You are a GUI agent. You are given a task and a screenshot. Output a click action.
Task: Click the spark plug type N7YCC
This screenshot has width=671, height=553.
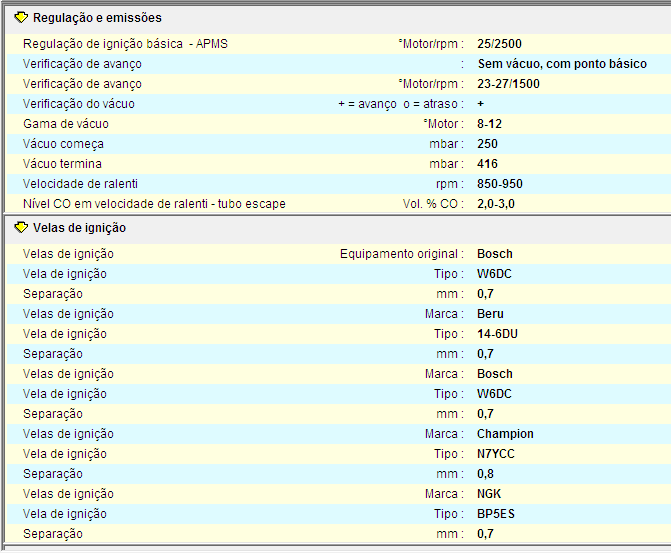(x=496, y=454)
